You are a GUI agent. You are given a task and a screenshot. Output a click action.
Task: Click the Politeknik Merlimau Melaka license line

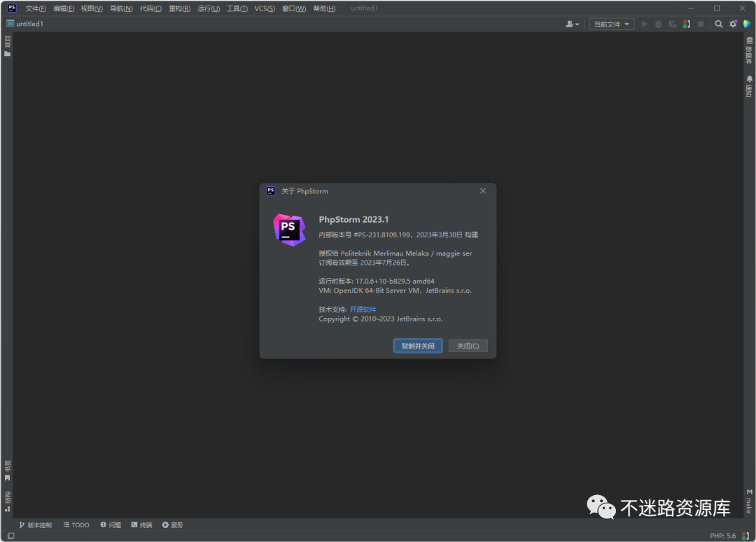pos(395,253)
